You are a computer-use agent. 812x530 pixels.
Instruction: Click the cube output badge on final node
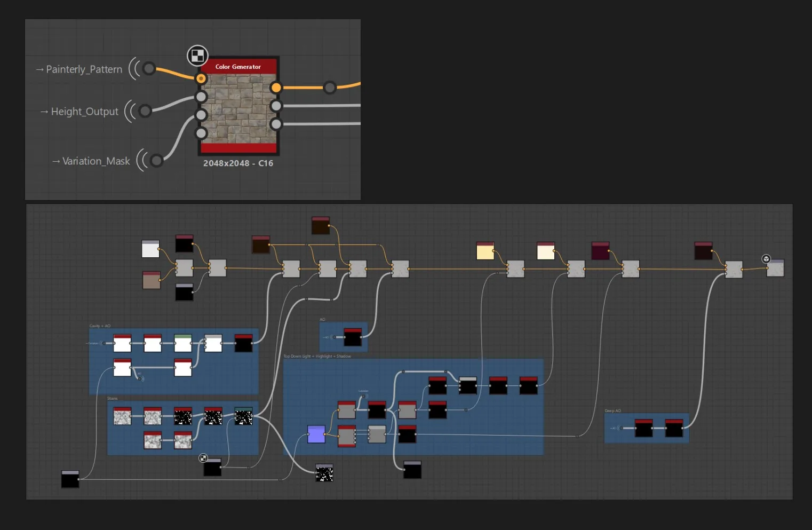tap(766, 259)
